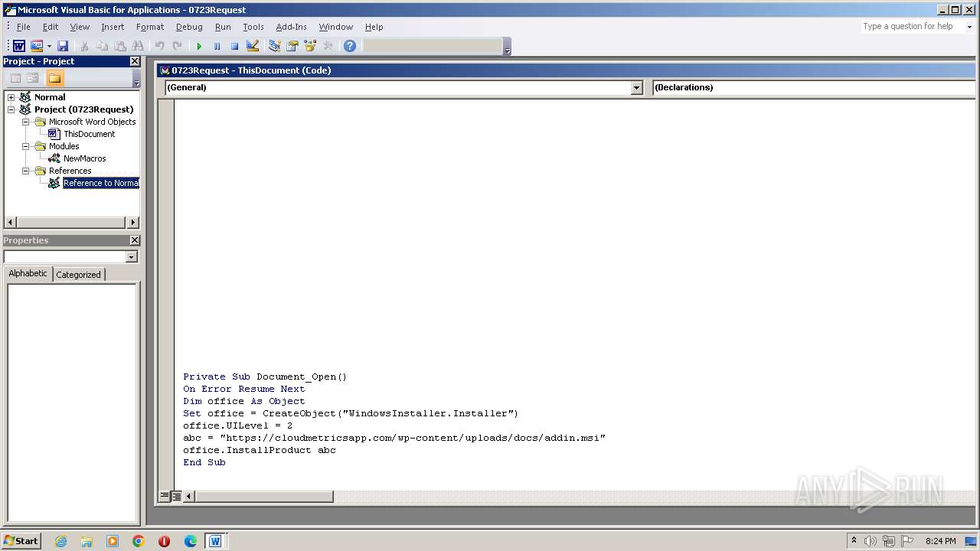Open the (General) object dropdown
This screenshot has height=551, width=980.
tap(636, 88)
